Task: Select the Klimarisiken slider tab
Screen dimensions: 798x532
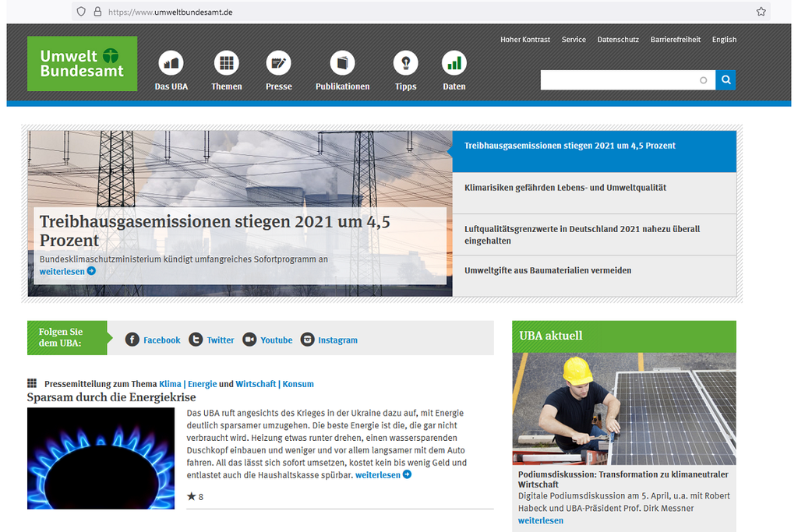Action: click(x=565, y=188)
